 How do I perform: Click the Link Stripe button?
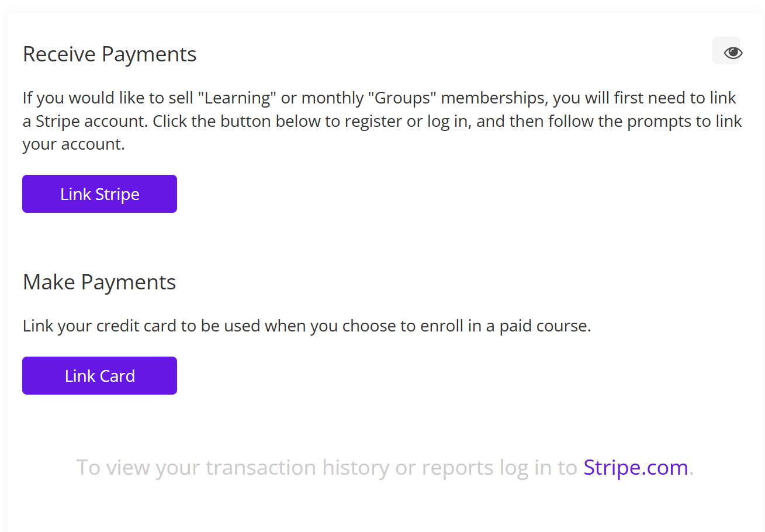coord(99,194)
